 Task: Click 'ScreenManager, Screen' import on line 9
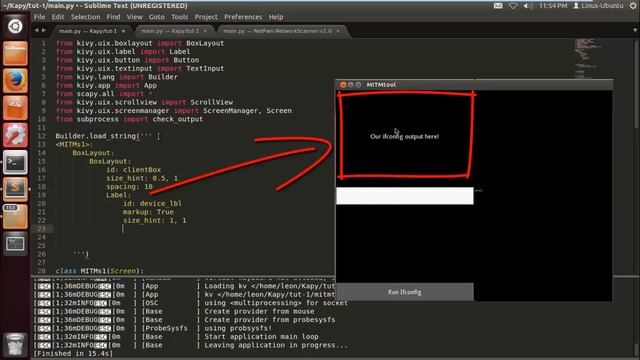click(247, 111)
